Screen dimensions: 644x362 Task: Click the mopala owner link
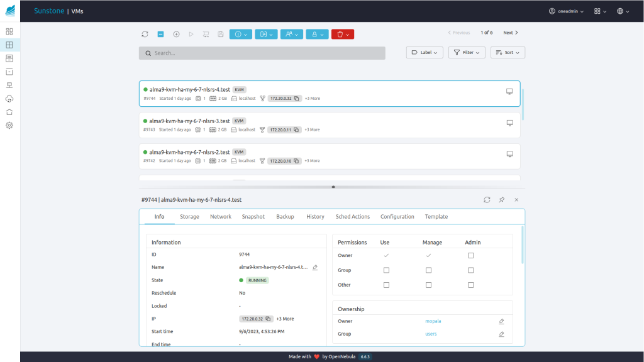tap(433, 321)
